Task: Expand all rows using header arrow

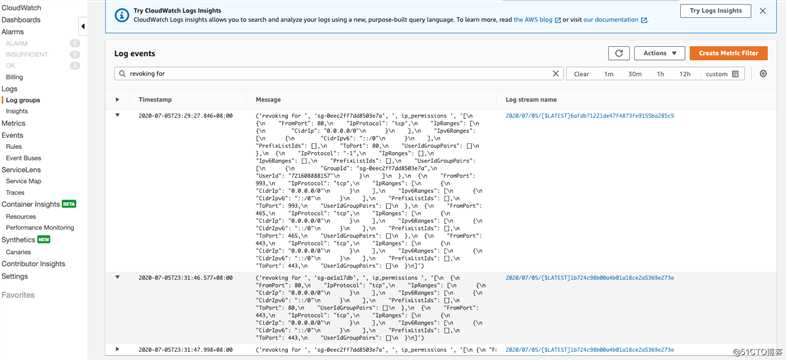Action: click(x=118, y=99)
